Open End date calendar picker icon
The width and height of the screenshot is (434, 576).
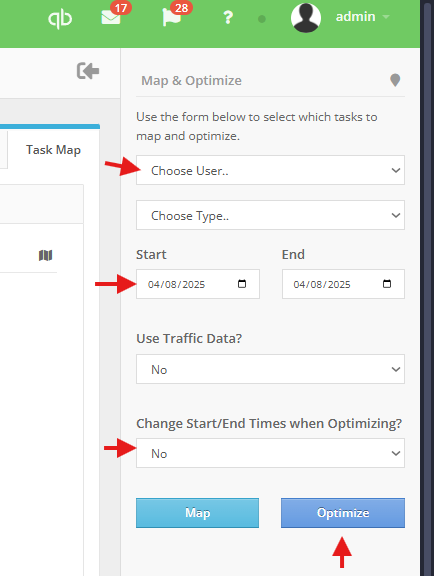387,284
